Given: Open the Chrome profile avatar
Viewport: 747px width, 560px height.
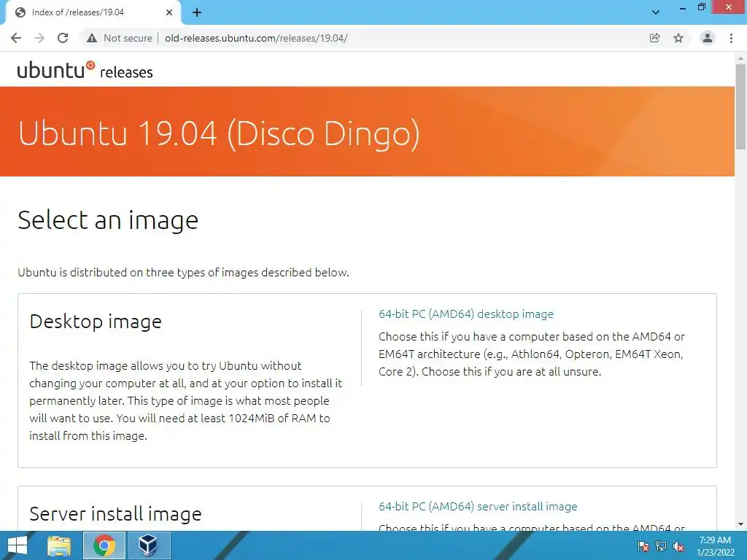Looking at the screenshot, I should tap(708, 38).
